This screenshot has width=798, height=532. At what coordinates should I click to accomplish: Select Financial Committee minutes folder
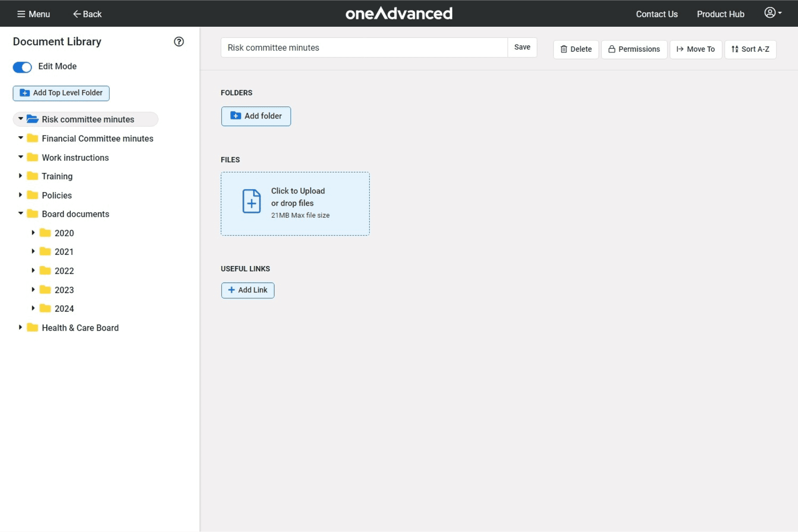click(97, 138)
